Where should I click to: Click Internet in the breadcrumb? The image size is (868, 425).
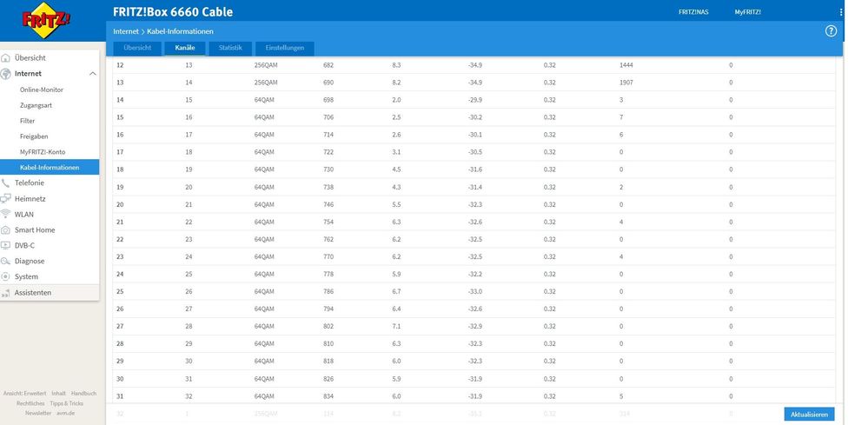click(126, 31)
